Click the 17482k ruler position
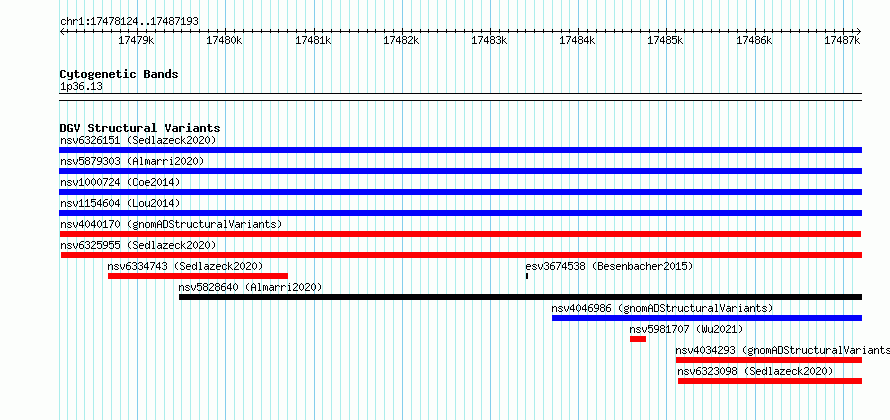 pos(401,40)
